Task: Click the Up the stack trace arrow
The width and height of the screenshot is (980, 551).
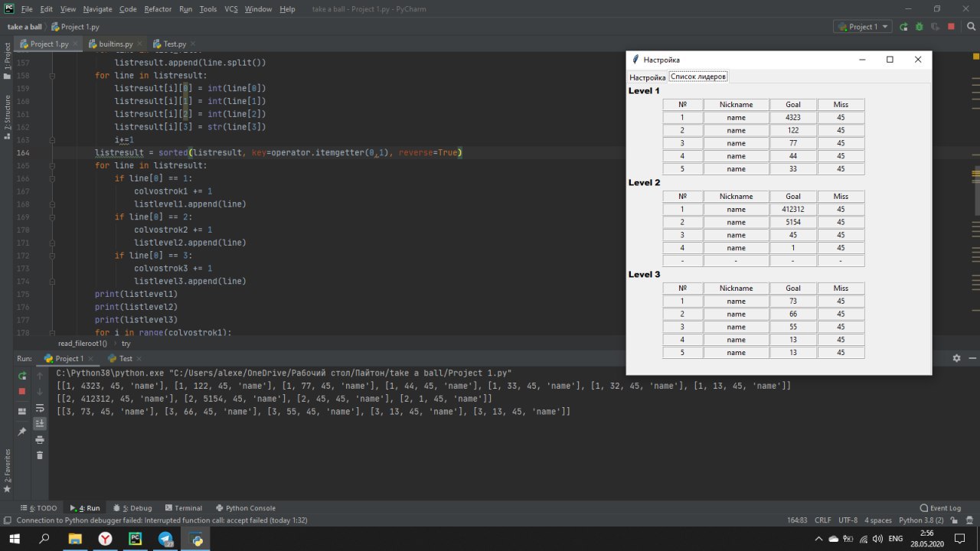Action: pos(40,375)
